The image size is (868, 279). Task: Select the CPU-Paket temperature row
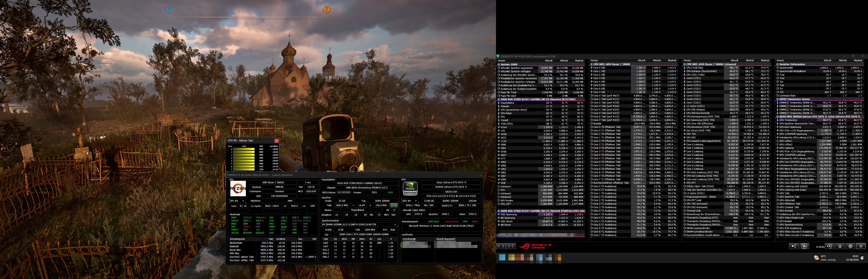coord(541,113)
